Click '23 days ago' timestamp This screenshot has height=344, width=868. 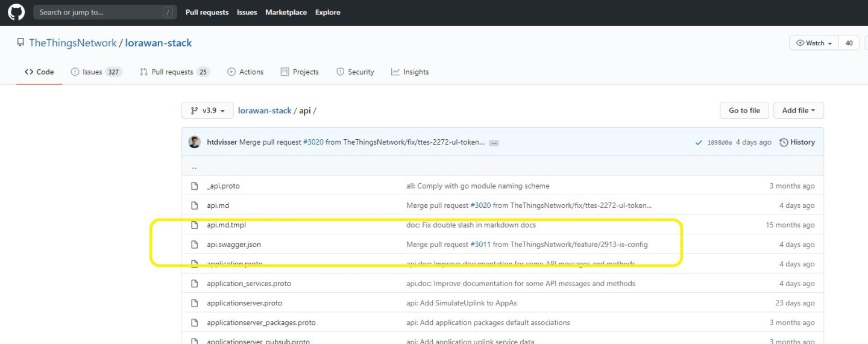point(795,303)
